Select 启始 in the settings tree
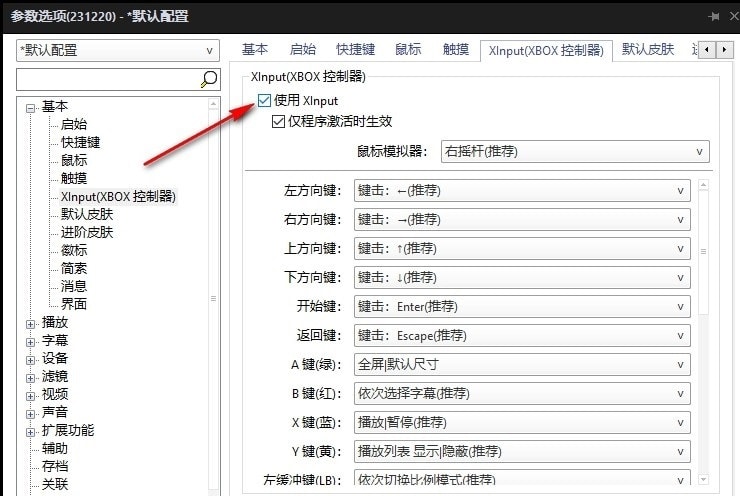The width and height of the screenshot is (740, 496). [74, 125]
